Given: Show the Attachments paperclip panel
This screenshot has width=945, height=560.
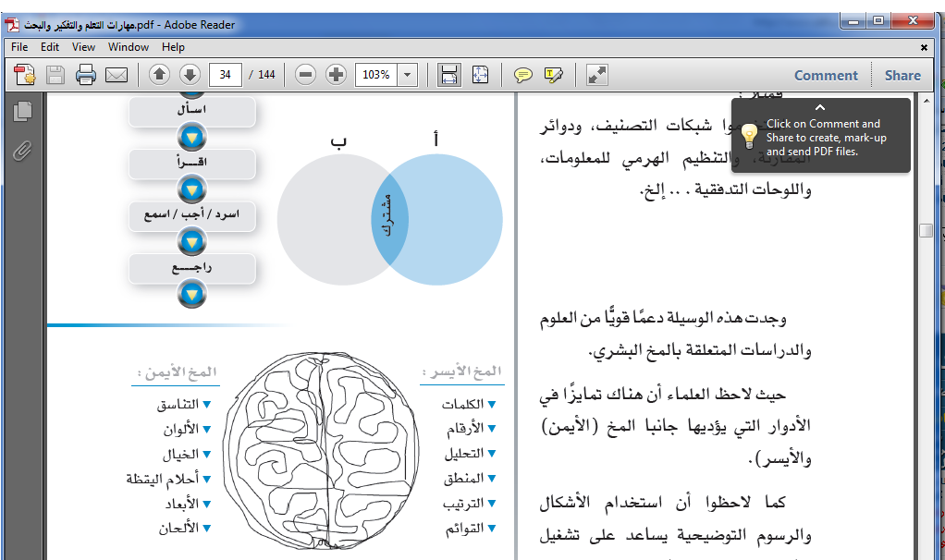Looking at the screenshot, I should point(22,151).
